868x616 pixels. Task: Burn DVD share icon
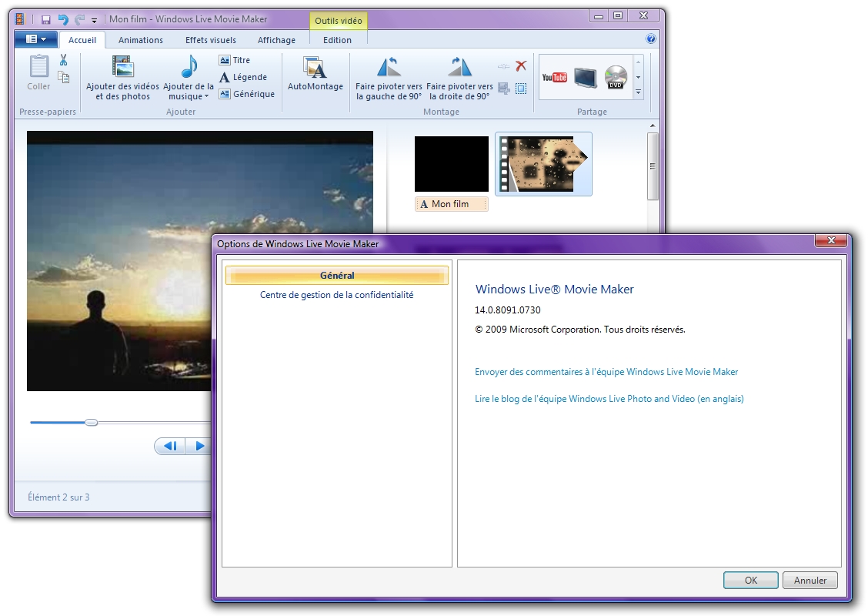616,77
